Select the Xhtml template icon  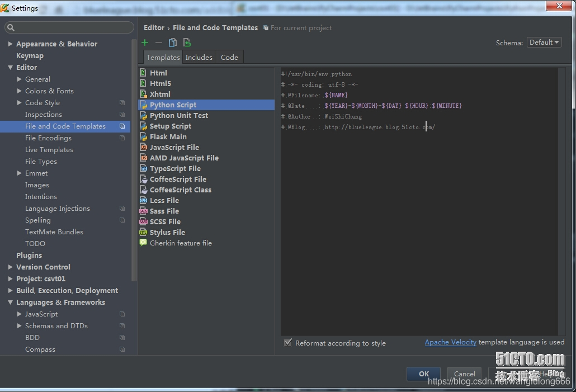pos(143,94)
